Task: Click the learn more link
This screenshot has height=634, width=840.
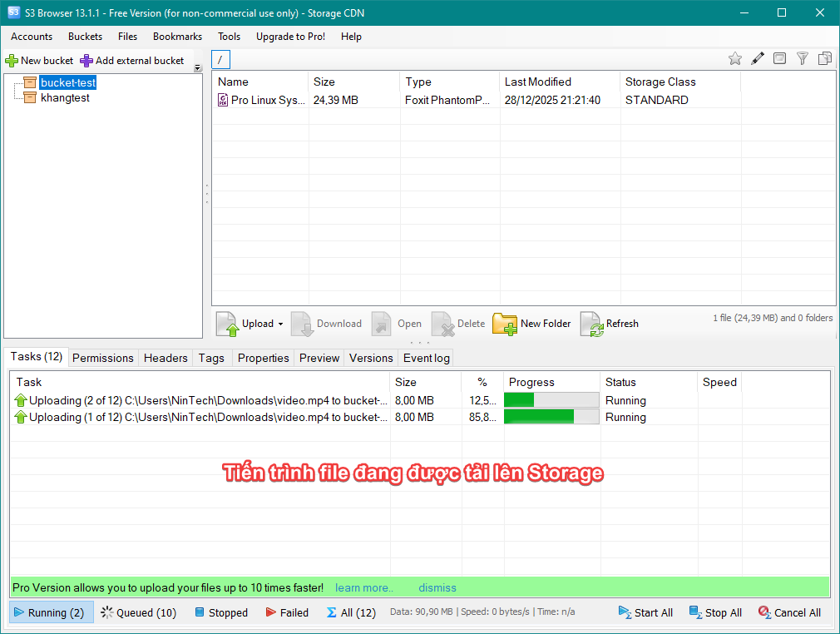Action: click(x=363, y=587)
